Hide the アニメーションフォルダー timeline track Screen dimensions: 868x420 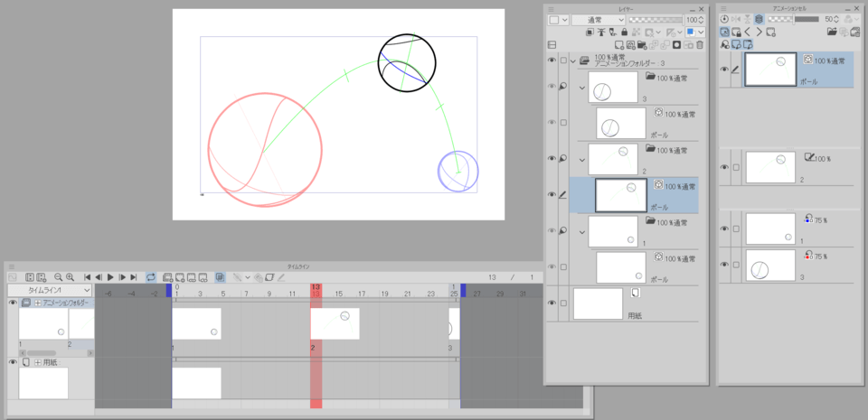13,303
